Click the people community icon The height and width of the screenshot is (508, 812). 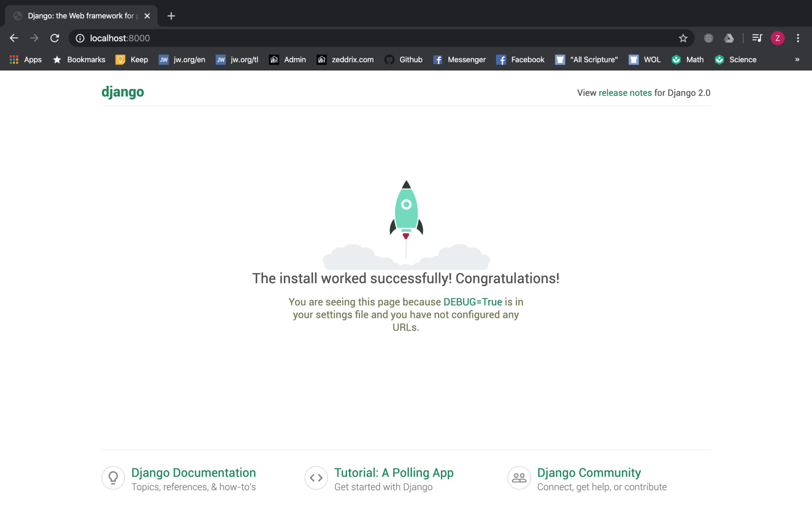pos(519,478)
